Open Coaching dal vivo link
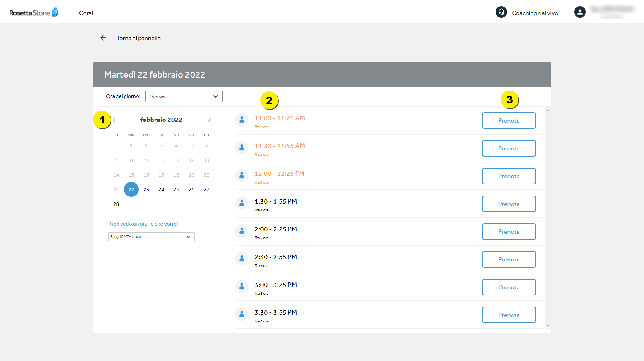This screenshot has height=361, width=644. click(x=535, y=13)
